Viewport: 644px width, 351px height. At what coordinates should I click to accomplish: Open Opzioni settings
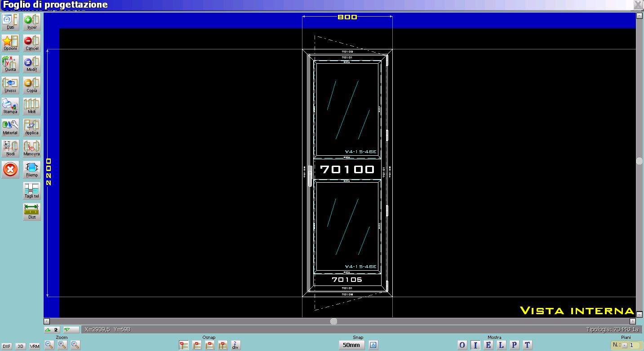click(10, 43)
